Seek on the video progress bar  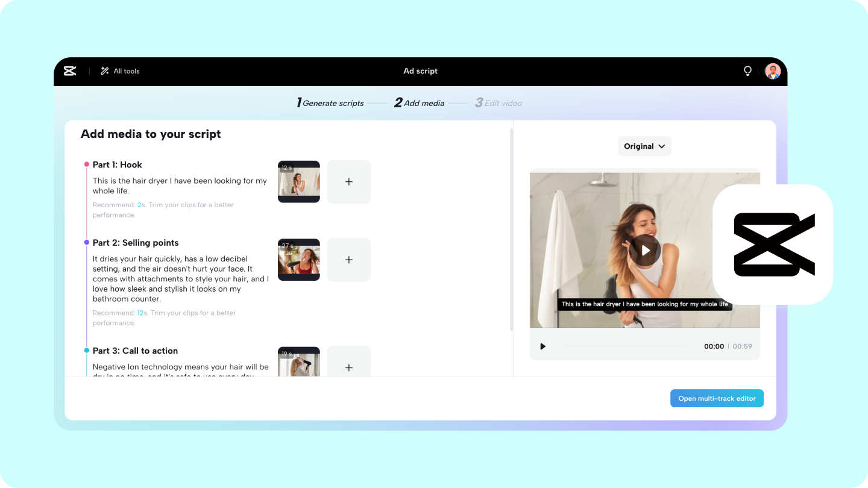point(624,346)
